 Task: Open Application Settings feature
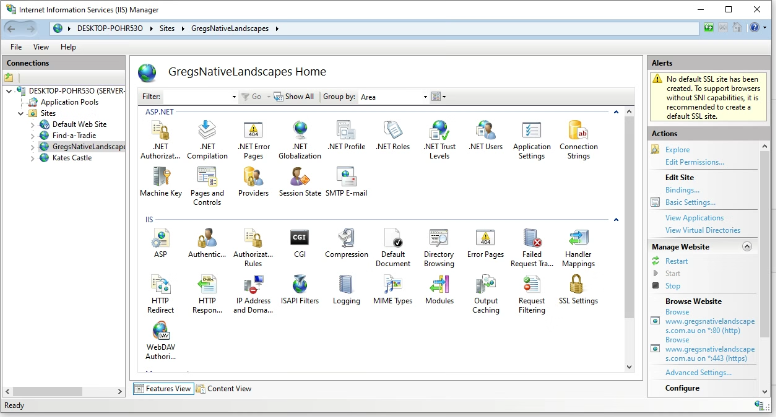(x=532, y=140)
